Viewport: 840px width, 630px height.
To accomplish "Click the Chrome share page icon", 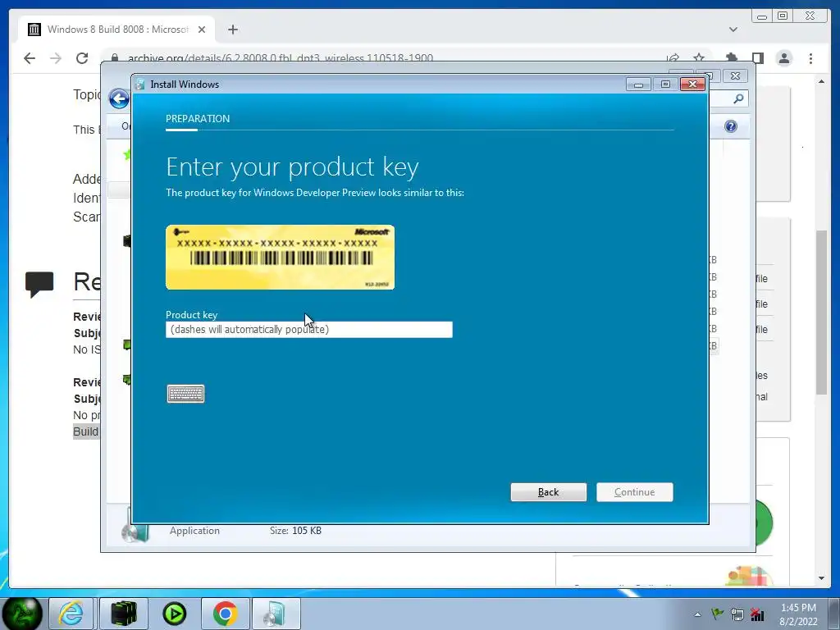I will click(x=673, y=58).
